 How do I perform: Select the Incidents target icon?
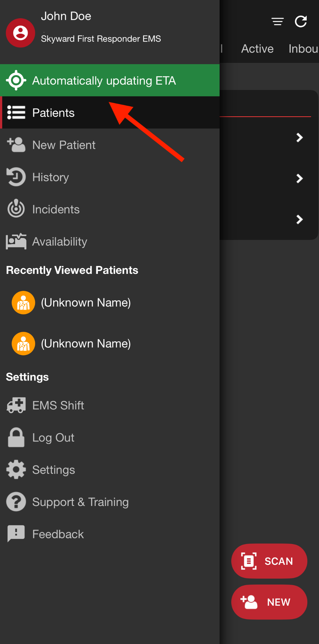[16, 209]
